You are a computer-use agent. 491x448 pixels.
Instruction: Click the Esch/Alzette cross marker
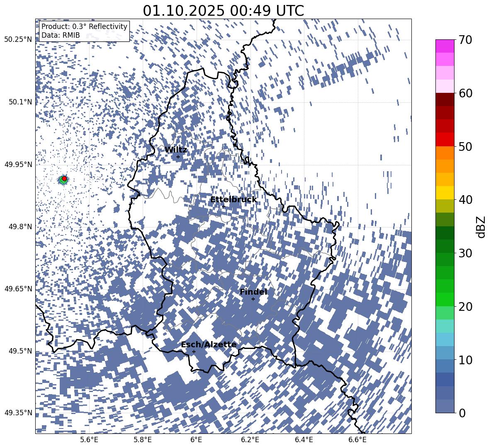click(194, 351)
